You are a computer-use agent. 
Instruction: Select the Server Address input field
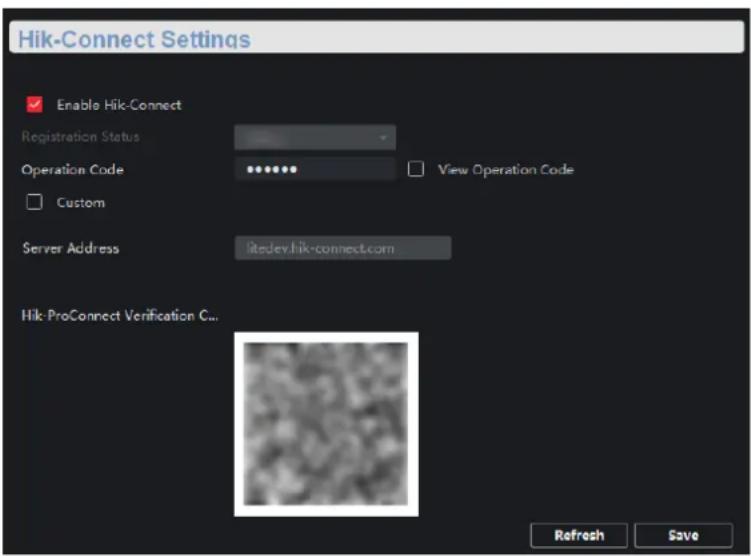[342, 248]
